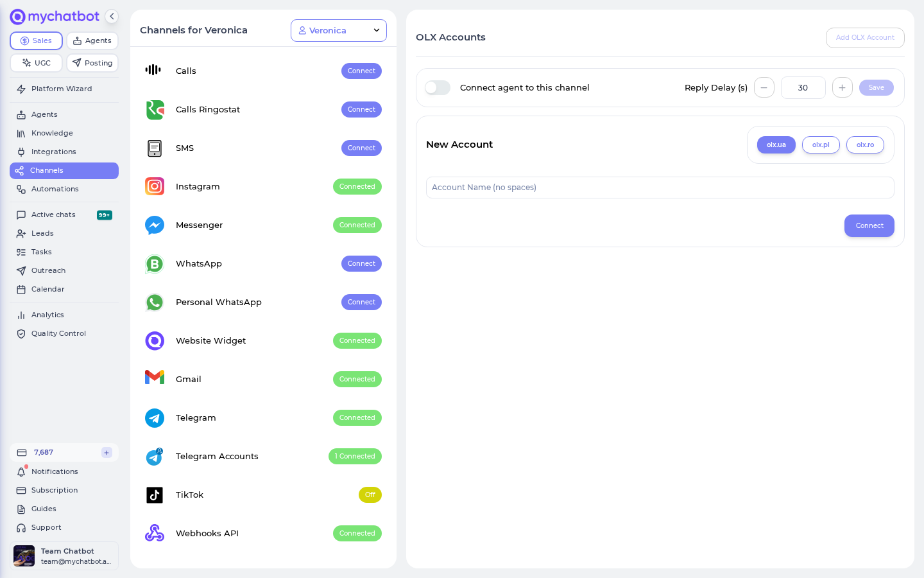Screen dimensions: 924x578
Task: Open Guides document icon
Action: 21,509
